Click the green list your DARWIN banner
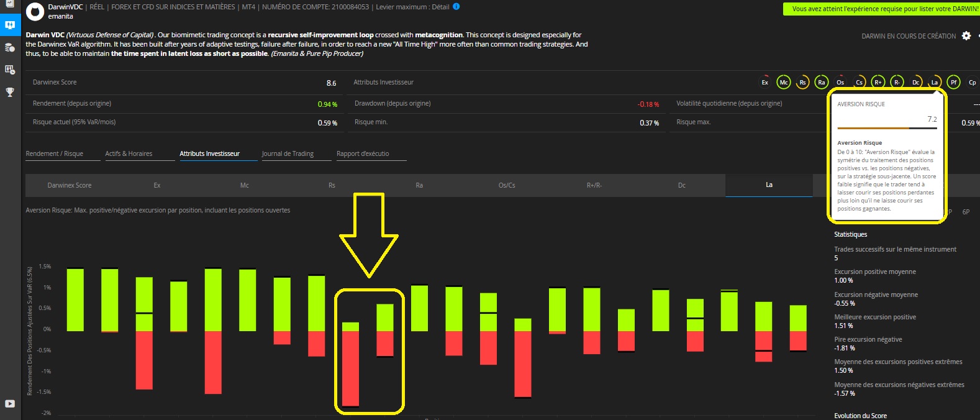This screenshot has height=420, width=980. pos(882,9)
